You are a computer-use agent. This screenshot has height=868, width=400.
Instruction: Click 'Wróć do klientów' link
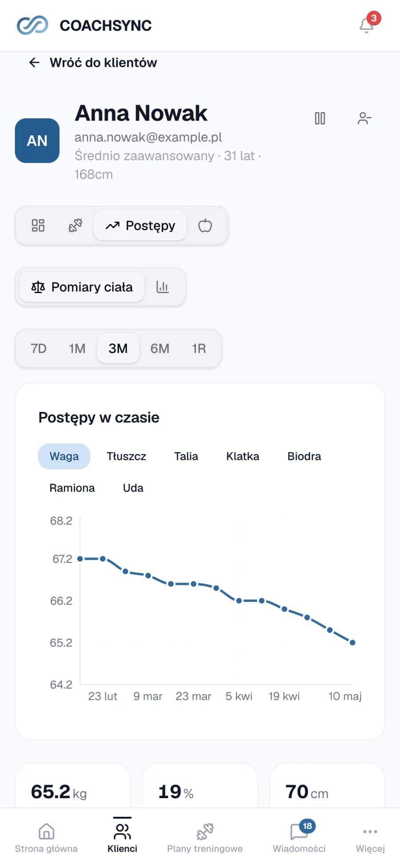[103, 63]
